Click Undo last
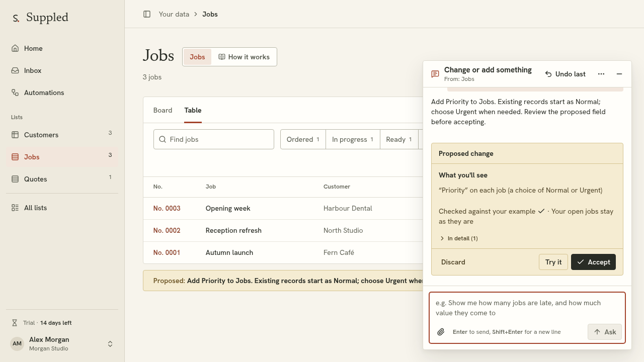The image size is (644, 362). click(566, 74)
